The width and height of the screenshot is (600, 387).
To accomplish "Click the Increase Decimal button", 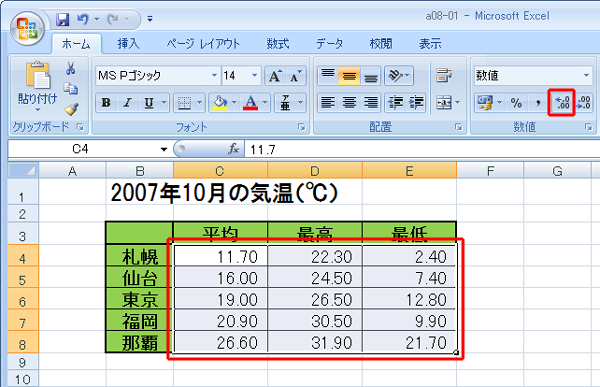I will (562, 102).
